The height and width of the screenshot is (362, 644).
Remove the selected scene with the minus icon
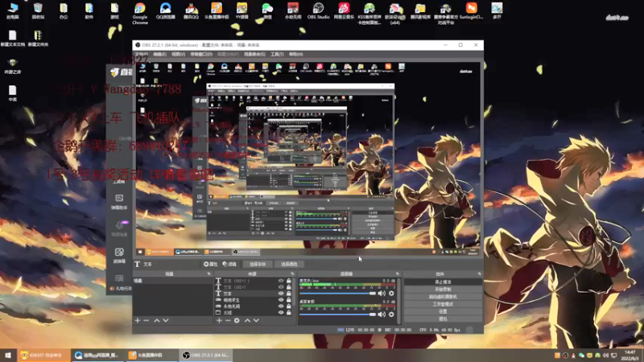click(147, 320)
